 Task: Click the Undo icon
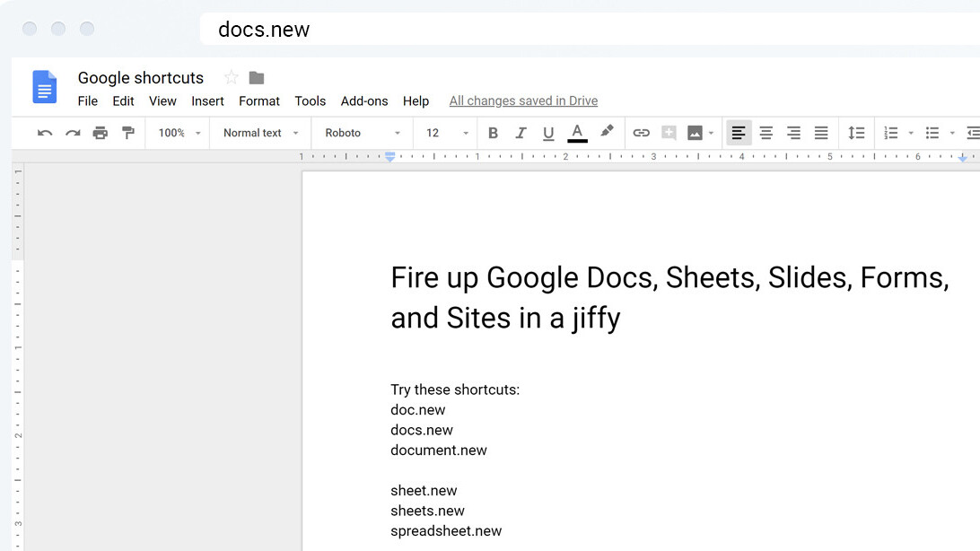[x=45, y=132]
